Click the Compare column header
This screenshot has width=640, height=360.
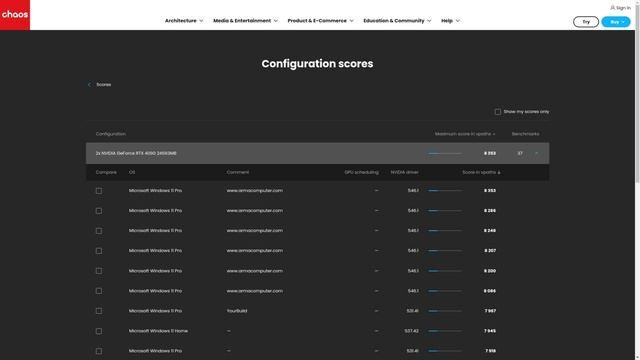(x=106, y=172)
